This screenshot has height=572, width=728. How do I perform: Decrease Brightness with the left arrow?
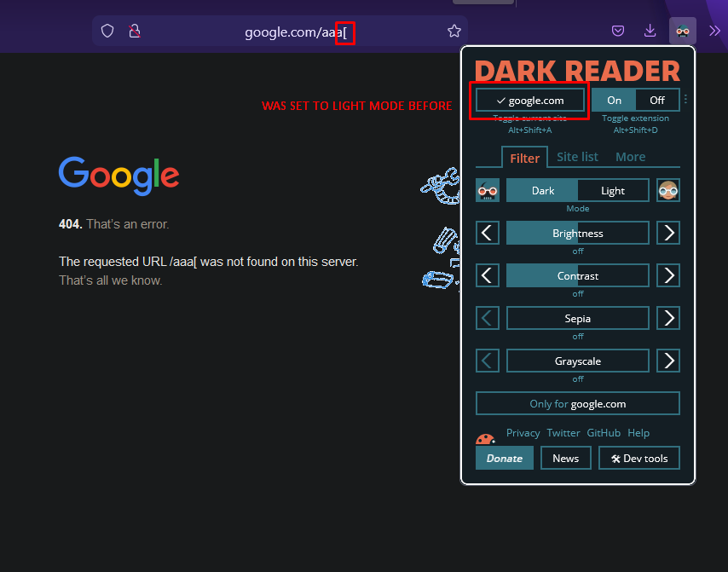coord(487,233)
